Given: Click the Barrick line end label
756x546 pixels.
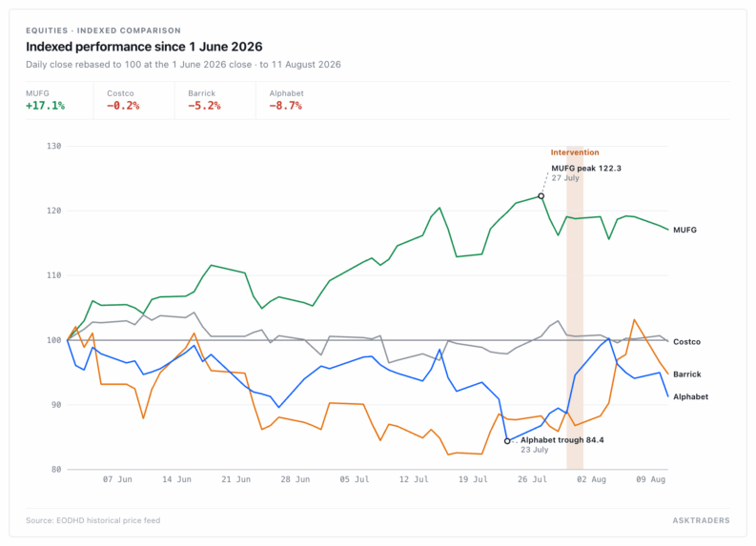Looking at the screenshot, I should pos(687,374).
